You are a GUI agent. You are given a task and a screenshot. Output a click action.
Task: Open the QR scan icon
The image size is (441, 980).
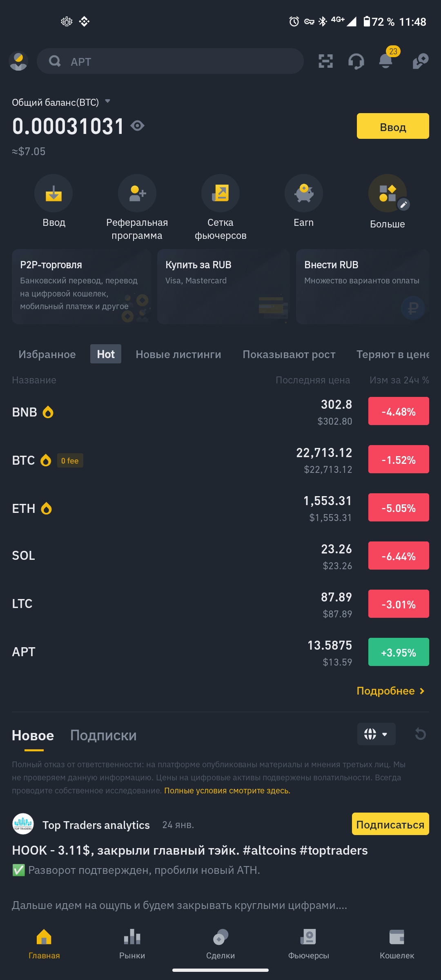click(x=325, y=61)
